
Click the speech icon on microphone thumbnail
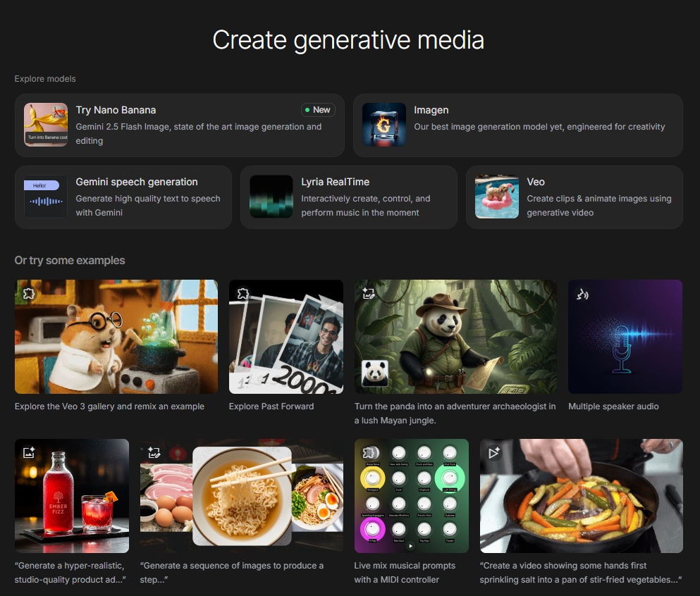coord(582,294)
